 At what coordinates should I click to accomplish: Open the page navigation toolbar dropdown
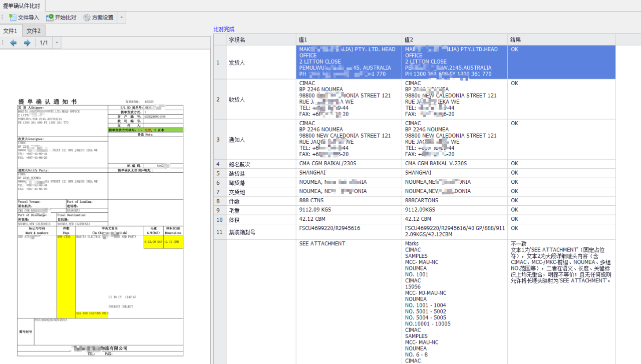(x=57, y=43)
